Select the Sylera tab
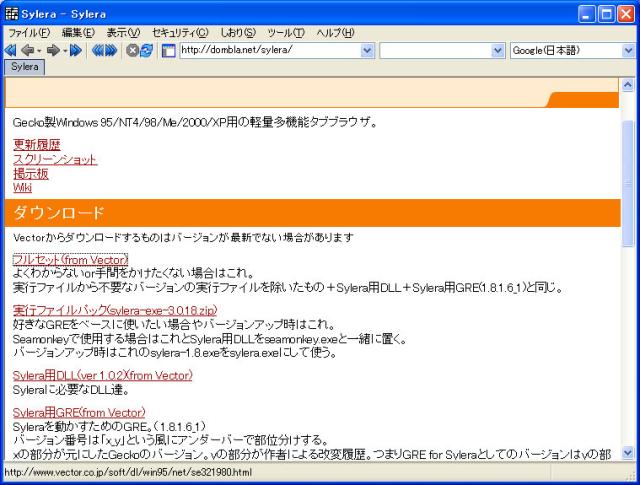Screen dimensions: 640x485 pos(24,67)
